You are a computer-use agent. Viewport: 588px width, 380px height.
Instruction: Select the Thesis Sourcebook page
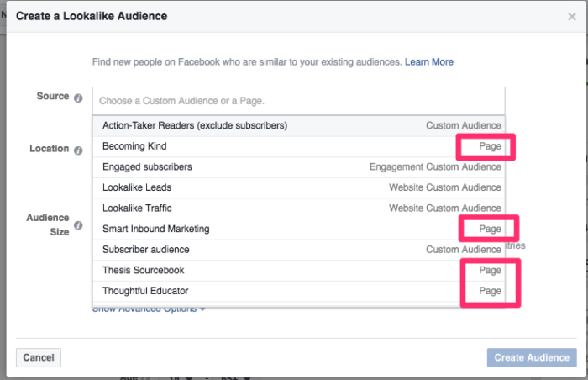tap(298, 271)
